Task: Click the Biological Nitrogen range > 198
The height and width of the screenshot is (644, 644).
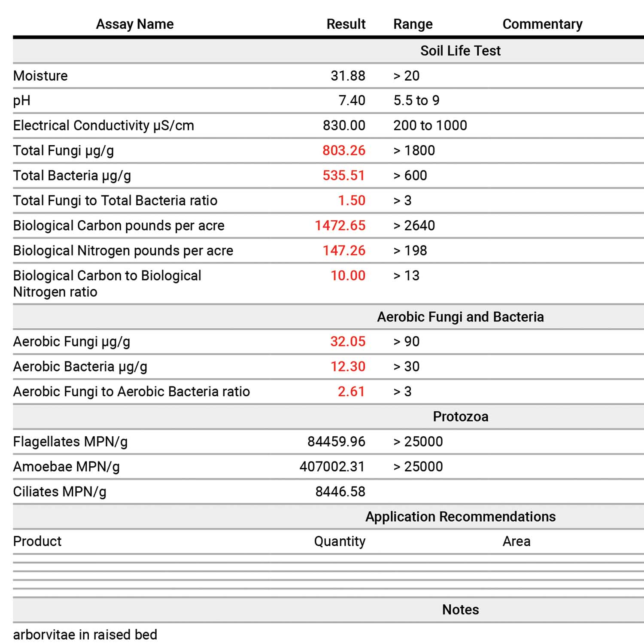Action: pos(410,250)
